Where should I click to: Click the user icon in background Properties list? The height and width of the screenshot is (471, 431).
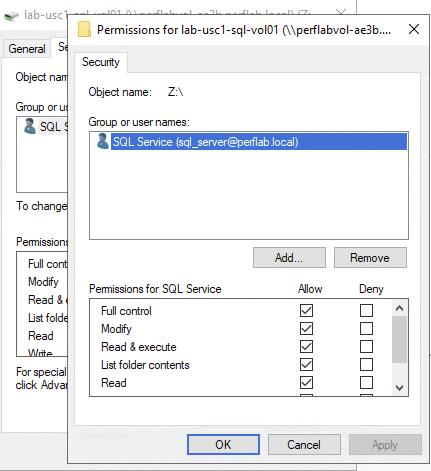(30, 126)
